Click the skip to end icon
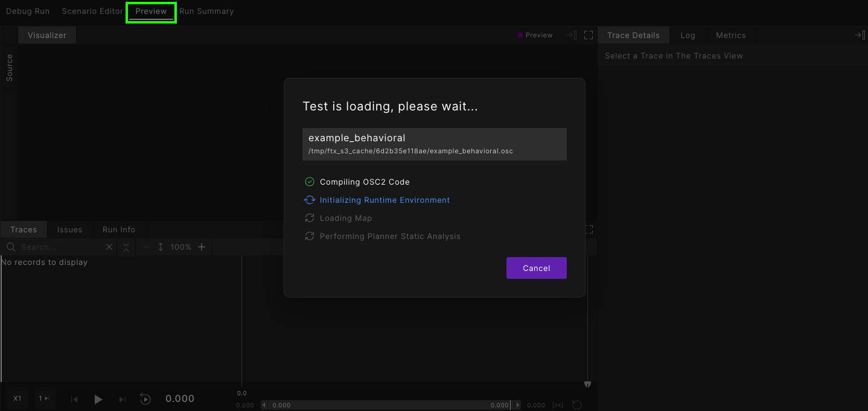868x411 pixels. coord(123,399)
